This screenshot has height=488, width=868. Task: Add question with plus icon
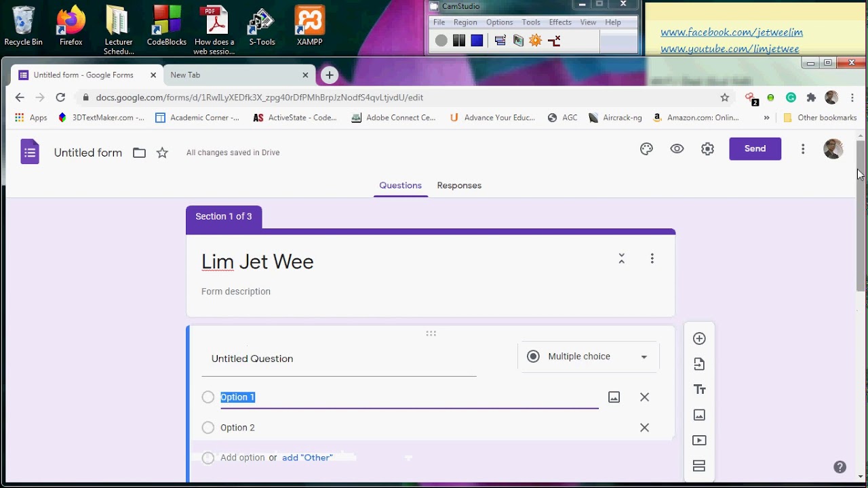pyautogui.click(x=699, y=339)
